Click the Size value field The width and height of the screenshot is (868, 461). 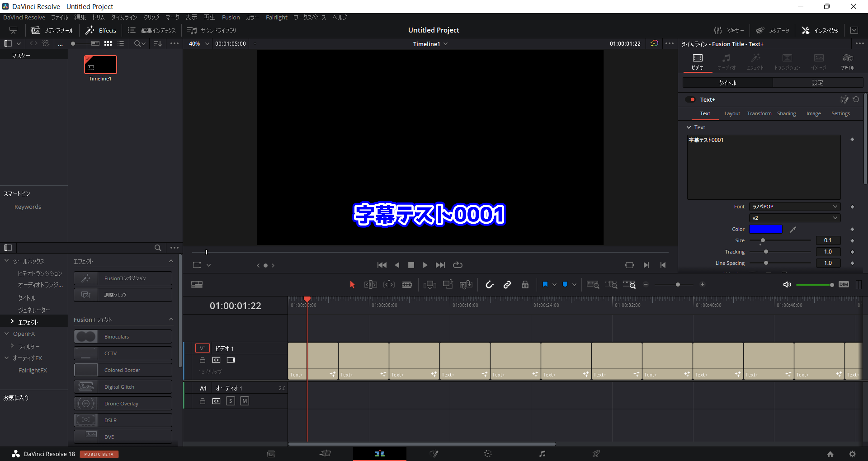coord(828,240)
